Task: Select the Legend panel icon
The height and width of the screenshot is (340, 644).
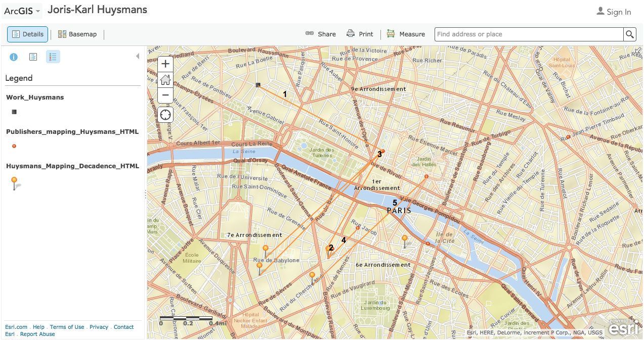Action: click(53, 57)
